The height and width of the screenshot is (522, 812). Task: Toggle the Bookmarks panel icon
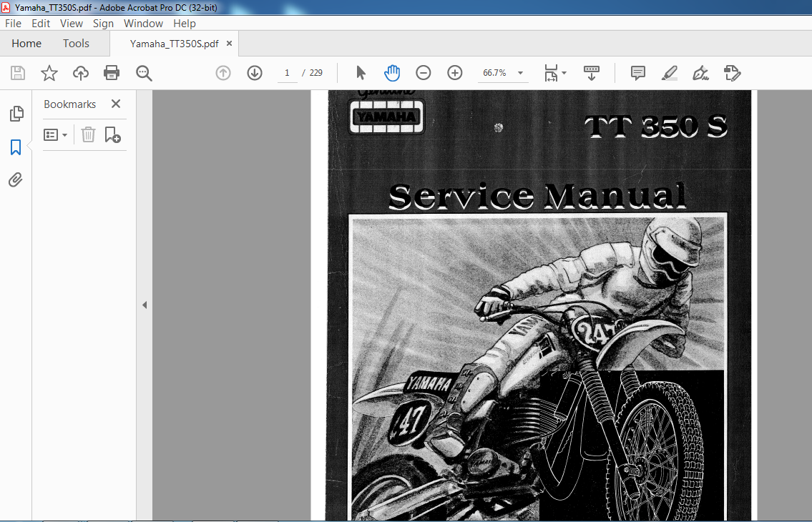tap(16, 147)
